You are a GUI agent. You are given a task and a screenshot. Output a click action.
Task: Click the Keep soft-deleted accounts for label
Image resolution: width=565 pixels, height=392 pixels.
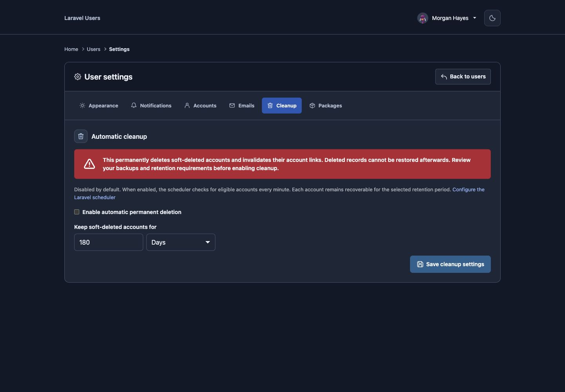coord(115,227)
